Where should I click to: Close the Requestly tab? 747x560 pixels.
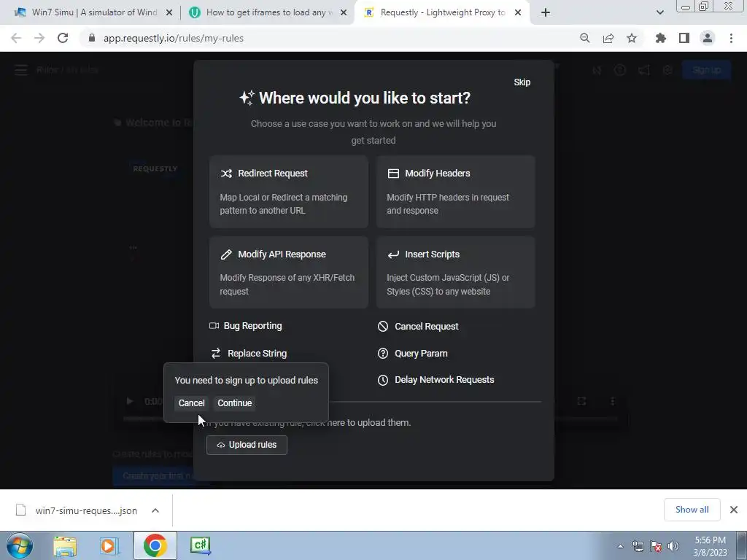518,13
